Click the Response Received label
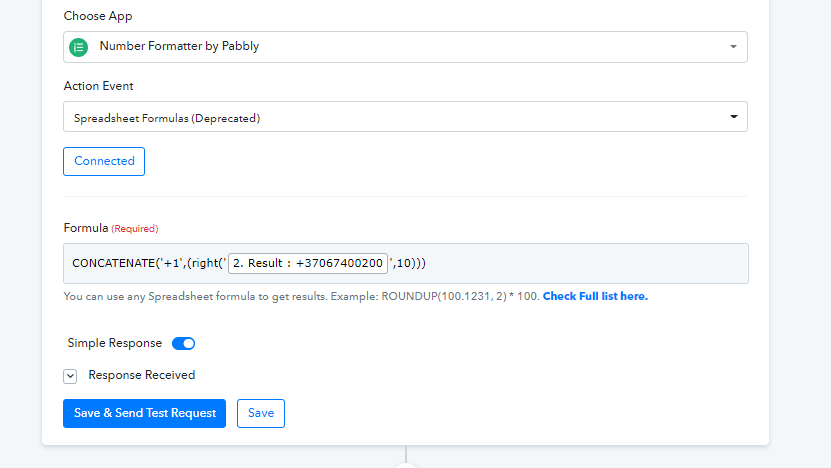 pyautogui.click(x=142, y=375)
